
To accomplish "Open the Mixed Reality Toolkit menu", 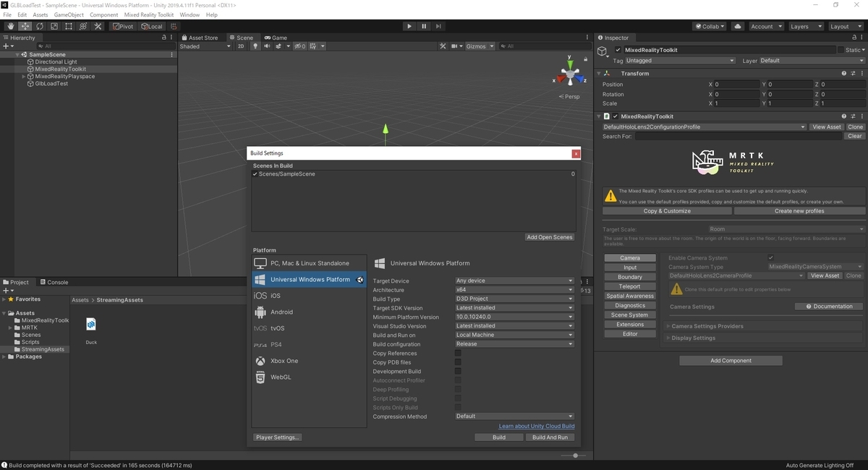I will [148, 14].
